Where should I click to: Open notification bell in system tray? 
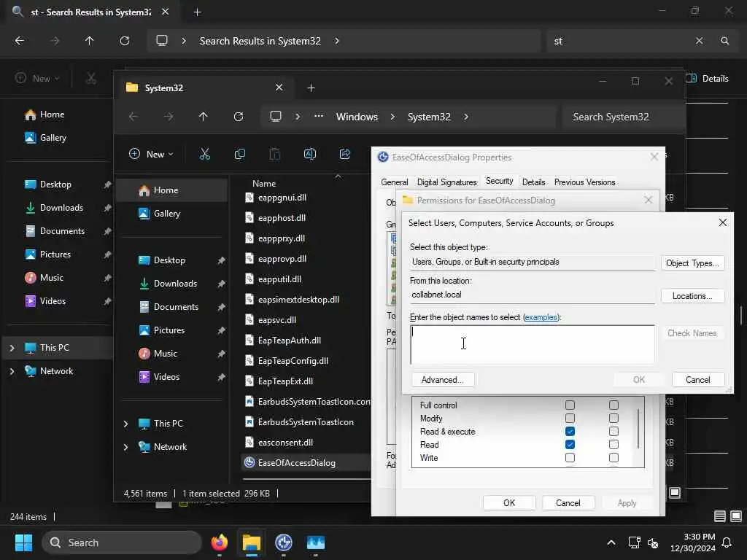click(x=727, y=542)
